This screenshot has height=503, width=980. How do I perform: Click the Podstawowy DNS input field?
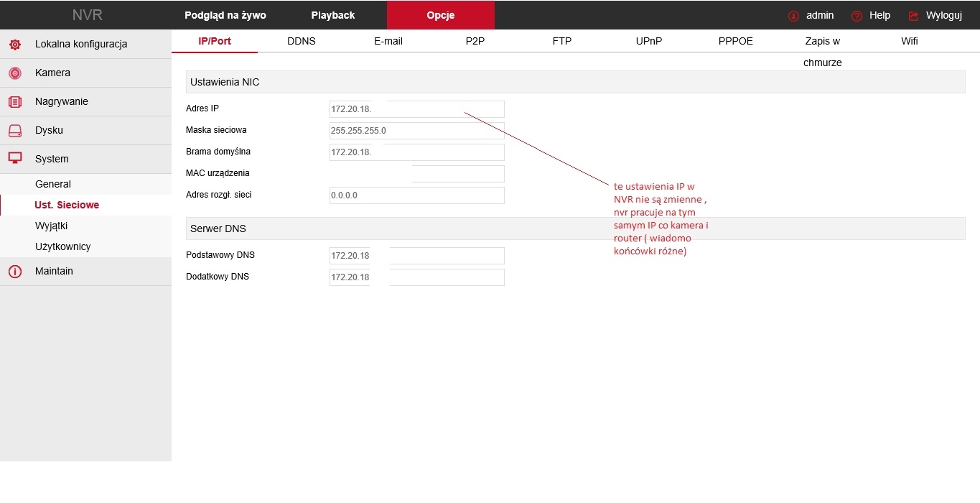417,256
